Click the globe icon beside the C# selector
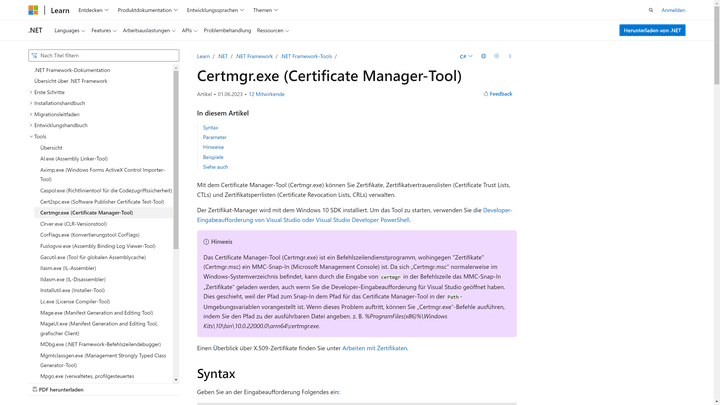 coord(484,56)
